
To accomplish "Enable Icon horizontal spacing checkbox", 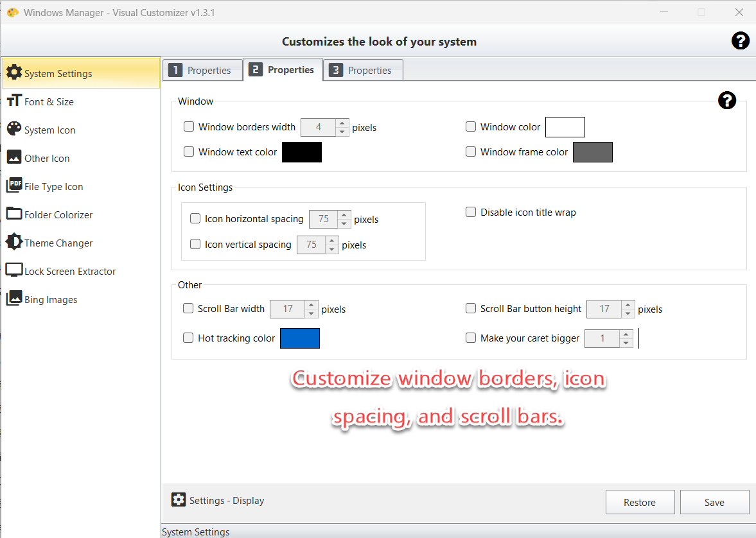I will tap(195, 218).
